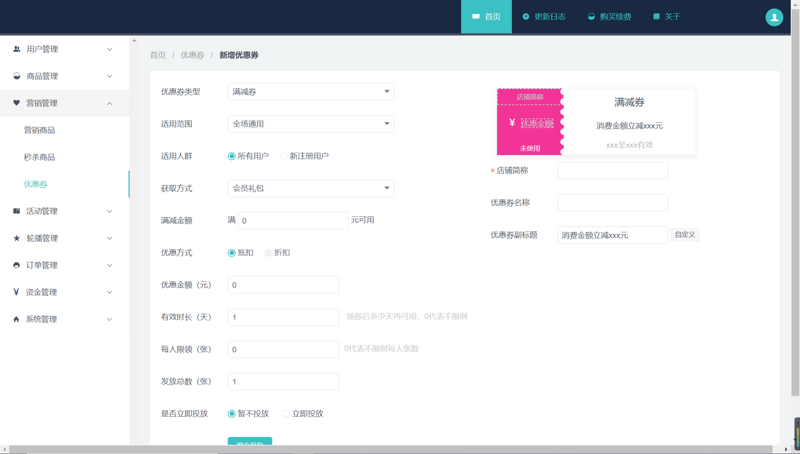Open the 获取方式 dropdown
The height and width of the screenshot is (454, 800).
click(x=311, y=188)
